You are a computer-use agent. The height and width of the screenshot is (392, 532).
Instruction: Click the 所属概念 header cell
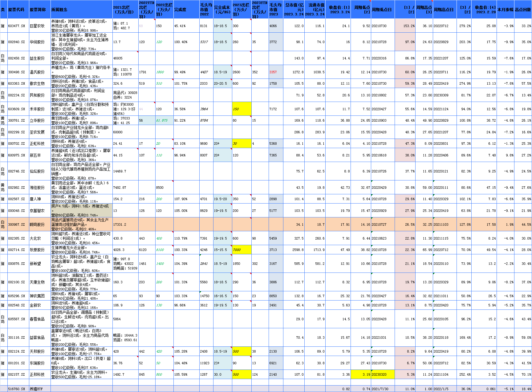(x=81, y=10)
